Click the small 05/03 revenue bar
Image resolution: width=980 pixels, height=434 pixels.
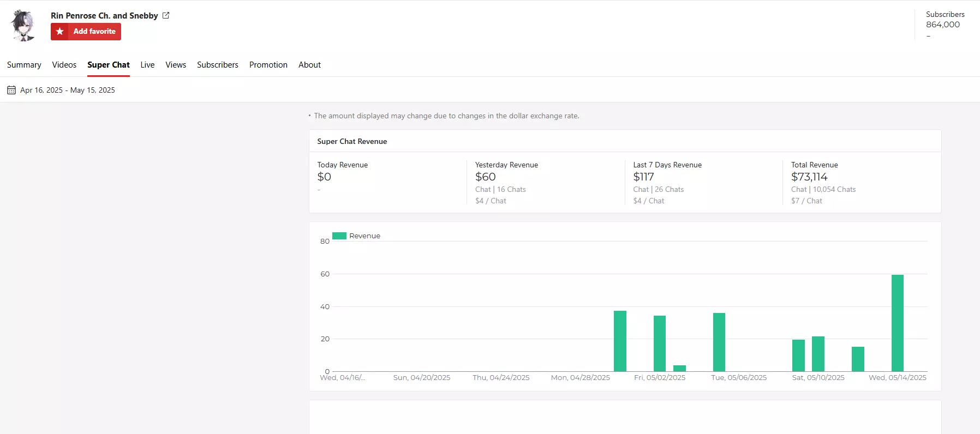coord(679,368)
